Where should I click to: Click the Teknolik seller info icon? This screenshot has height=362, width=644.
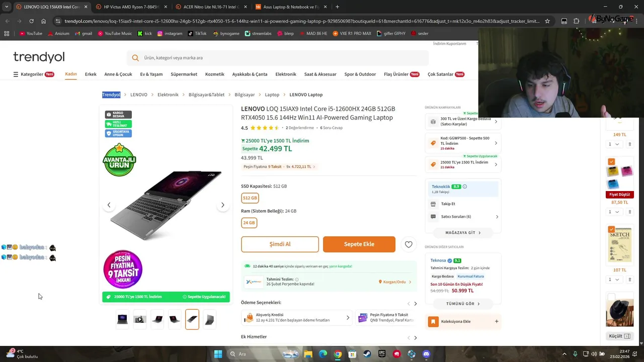[x=464, y=187]
